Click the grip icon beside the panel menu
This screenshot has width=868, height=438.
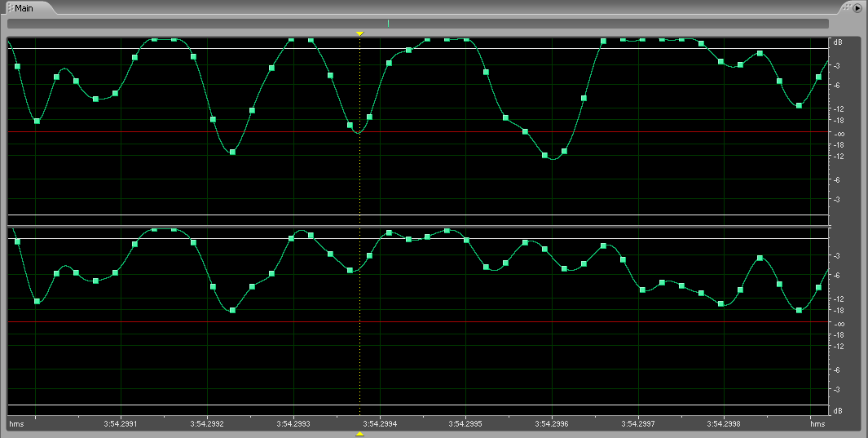click(847, 8)
